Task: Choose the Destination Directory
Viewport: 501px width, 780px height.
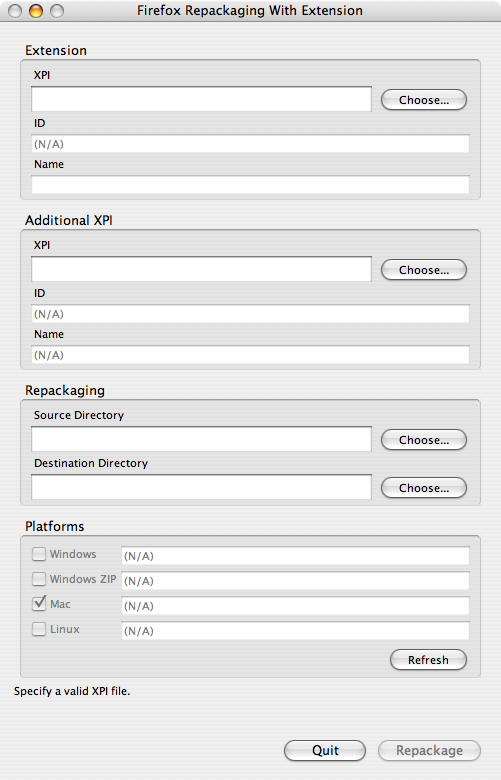Action: [424, 488]
